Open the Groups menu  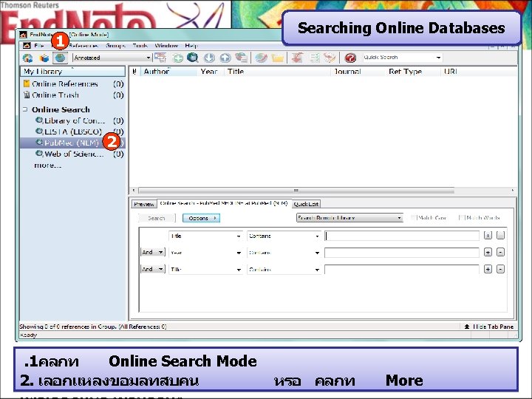coord(115,46)
